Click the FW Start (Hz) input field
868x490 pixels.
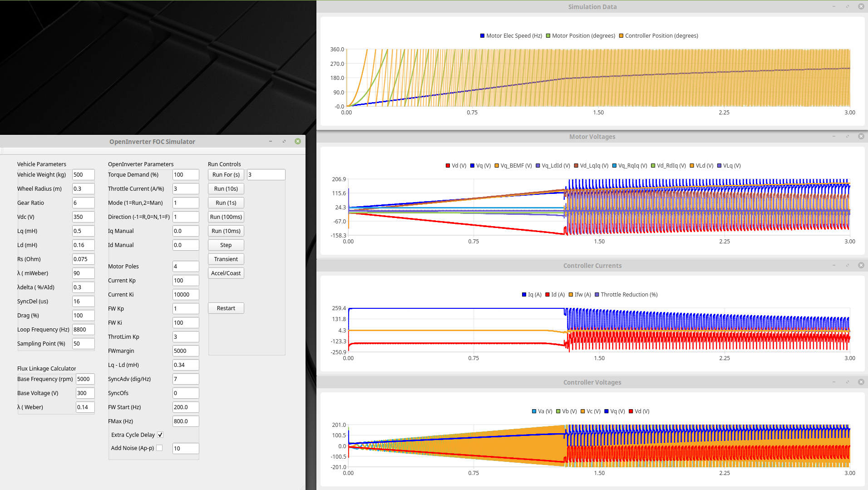tap(185, 407)
